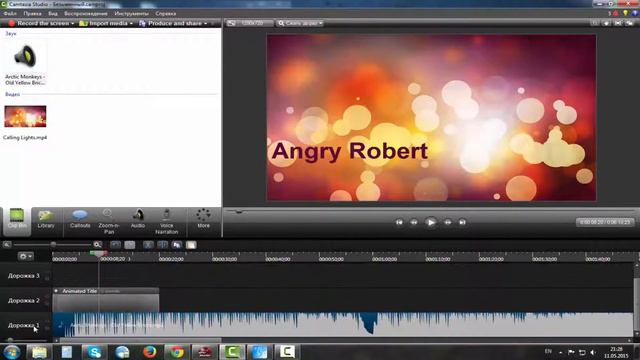The height and width of the screenshot is (360, 640).
Task: Toggle the lock on Дорожка 3
Action: (47, 278)
